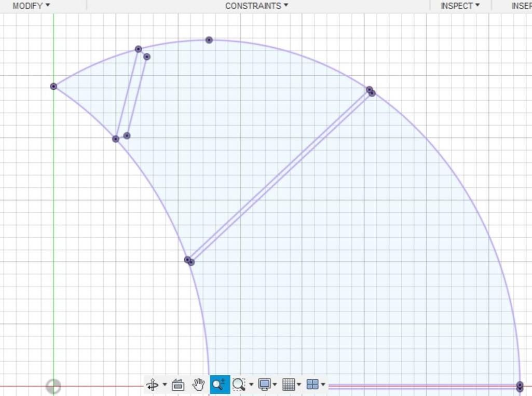Open Display Settings from navigation bar

click(265, 385)
